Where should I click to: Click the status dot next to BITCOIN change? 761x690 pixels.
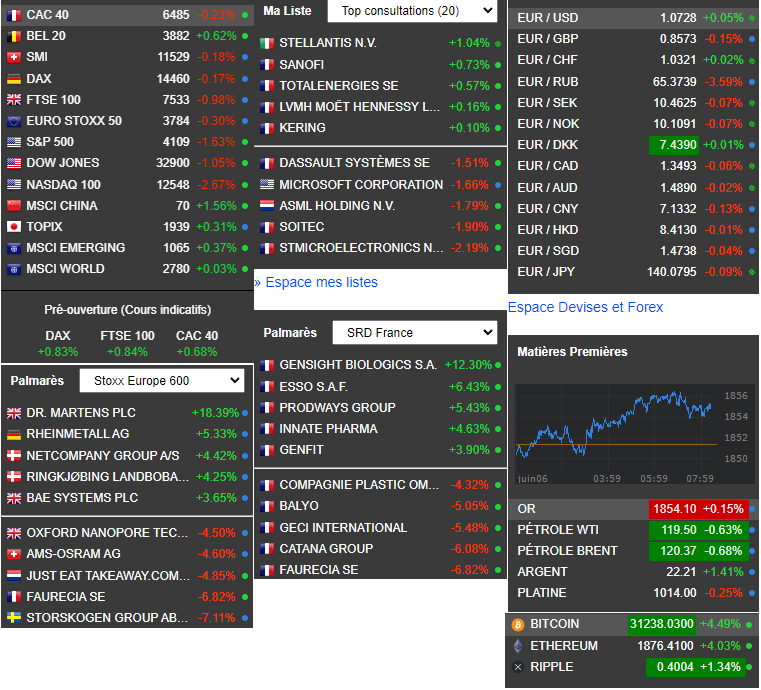749,624
